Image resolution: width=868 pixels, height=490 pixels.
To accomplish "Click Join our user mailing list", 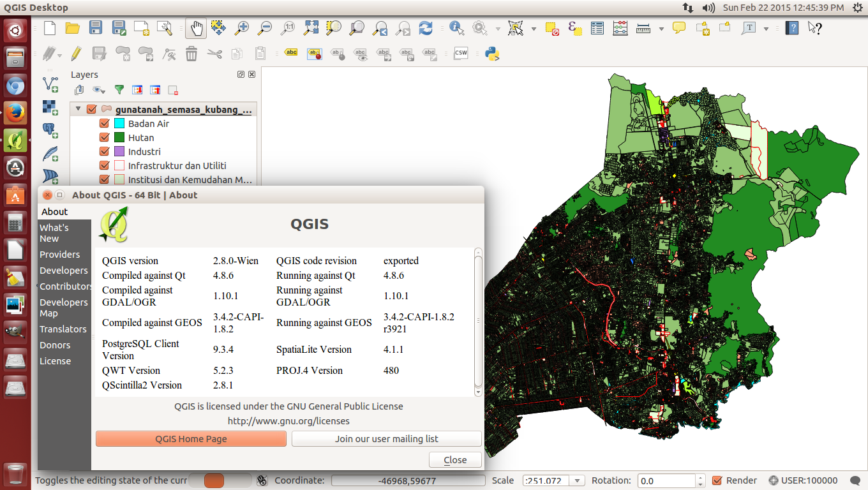I will (x=386, y=439).
